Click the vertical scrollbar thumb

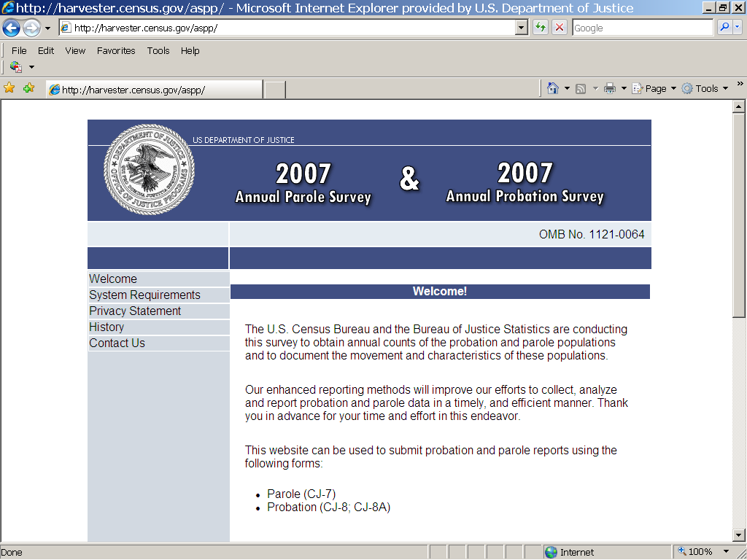tap(738, 215)
